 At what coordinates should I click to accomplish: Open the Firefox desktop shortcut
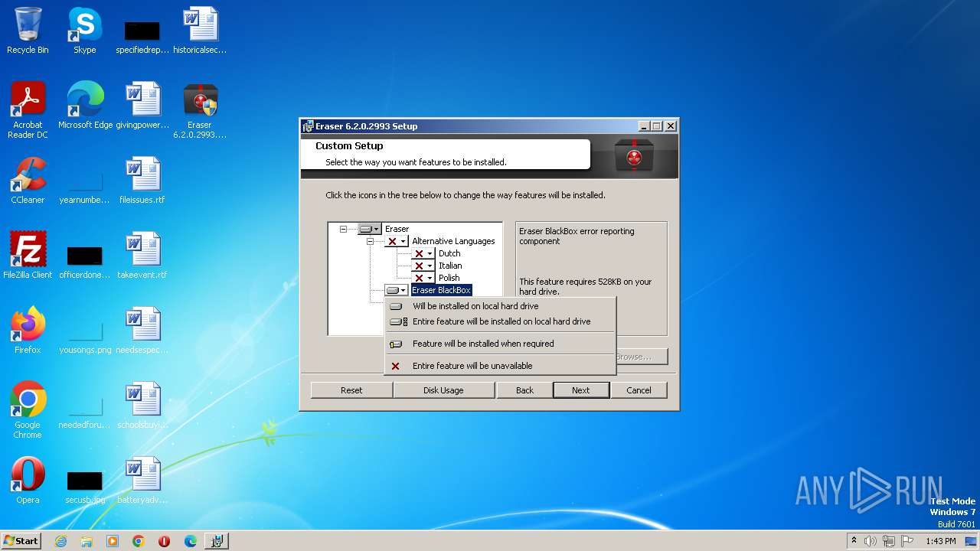[28, 331]
